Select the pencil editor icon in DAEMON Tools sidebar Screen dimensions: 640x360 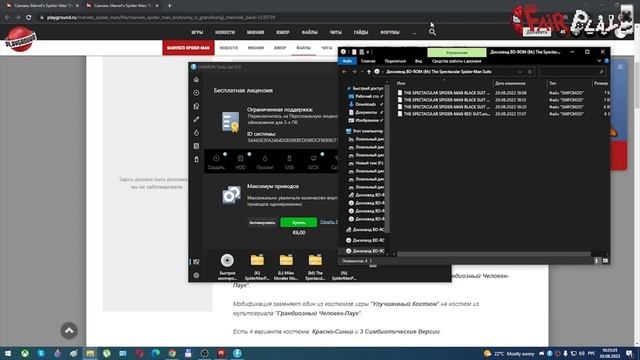pos(196,120)
